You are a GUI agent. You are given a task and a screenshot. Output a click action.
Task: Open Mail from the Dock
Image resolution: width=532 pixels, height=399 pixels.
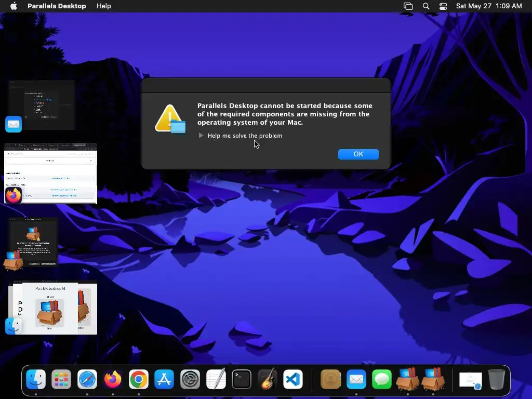(x=356, y=379)
